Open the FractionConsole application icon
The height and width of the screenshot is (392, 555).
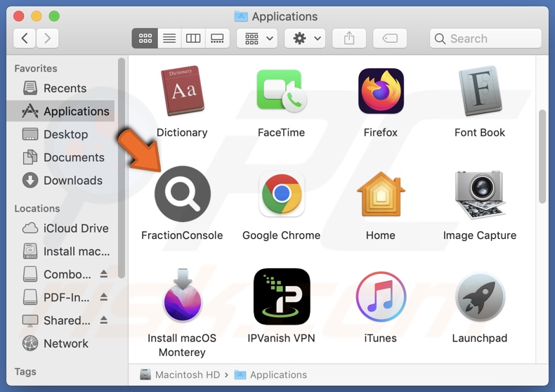tap(182, 194)
